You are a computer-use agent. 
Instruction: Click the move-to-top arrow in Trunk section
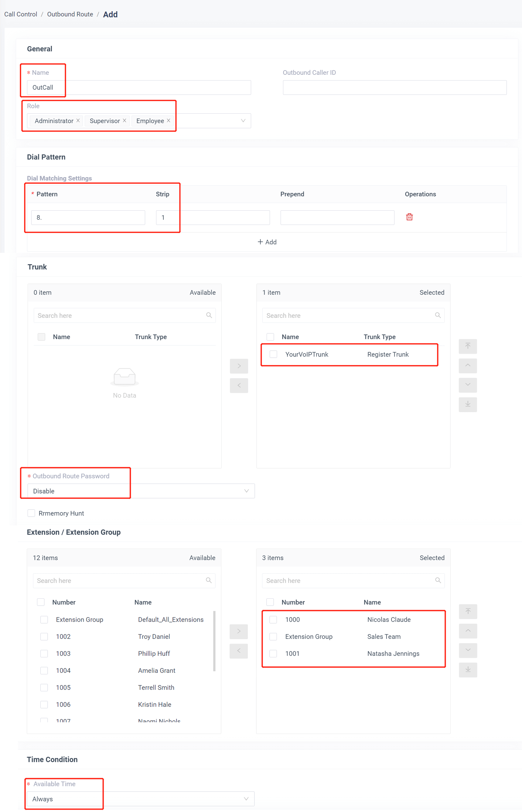(467, 346)
